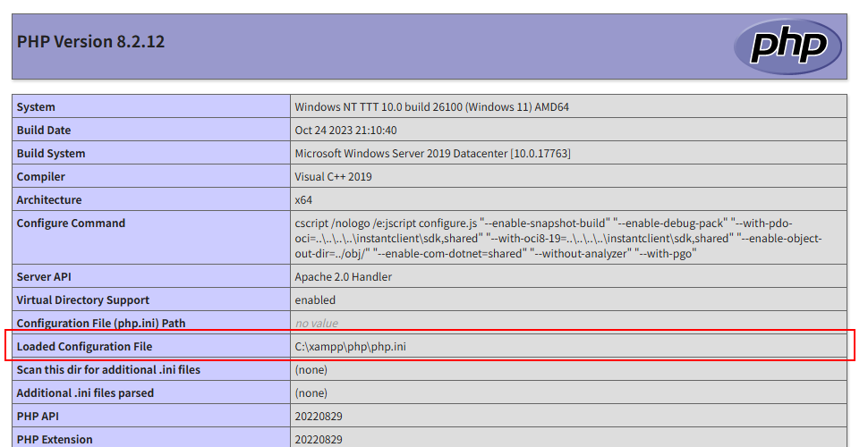This screenshot has width=868, height=447.
Task: Click the Build System label cell
Action: (x=51, y=154)
